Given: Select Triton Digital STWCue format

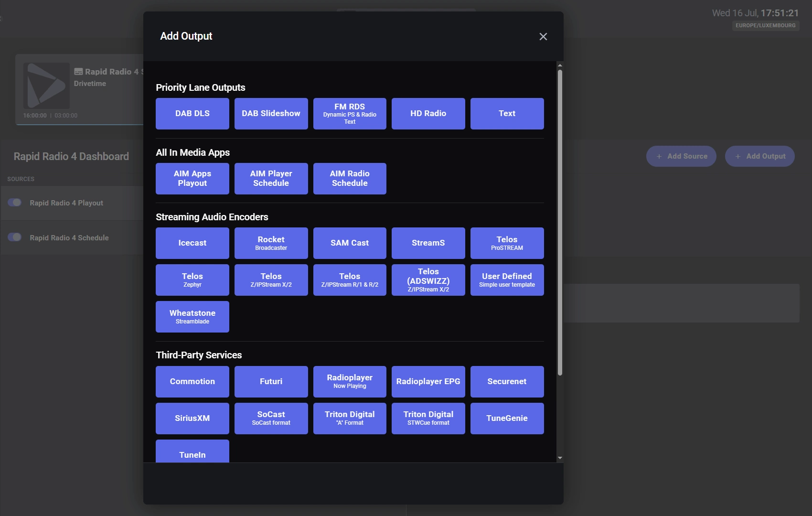Looking at the screenshot, I should click(428, 419).
